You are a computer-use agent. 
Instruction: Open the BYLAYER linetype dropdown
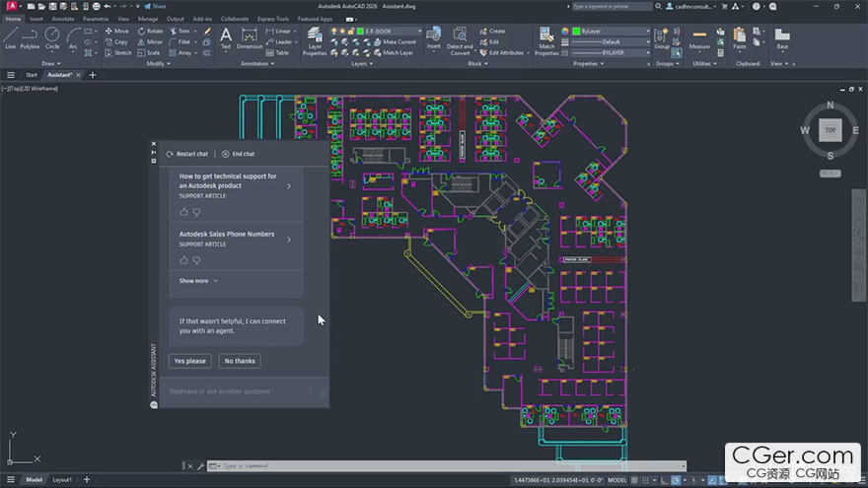(612, 53)
